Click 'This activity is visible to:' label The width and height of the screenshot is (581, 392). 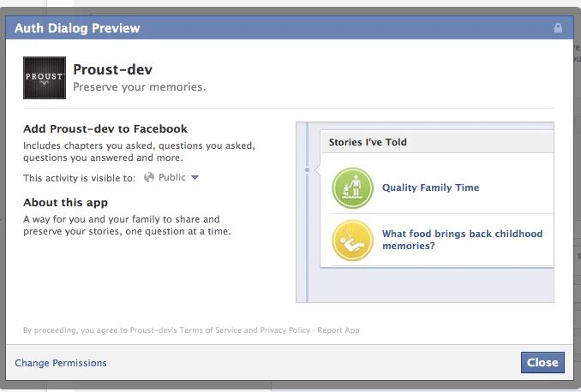coord(80,178)
